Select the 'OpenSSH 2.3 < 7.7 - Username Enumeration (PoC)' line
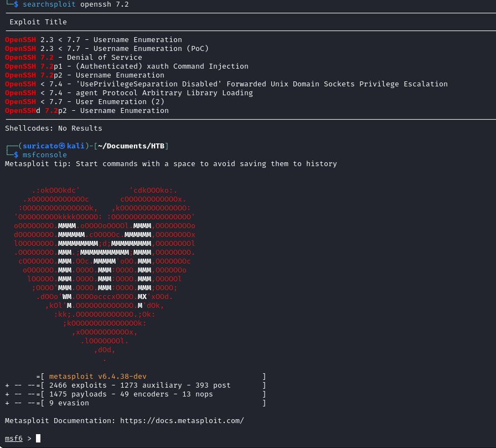This screenshot has width=496, height=448. 107,49
